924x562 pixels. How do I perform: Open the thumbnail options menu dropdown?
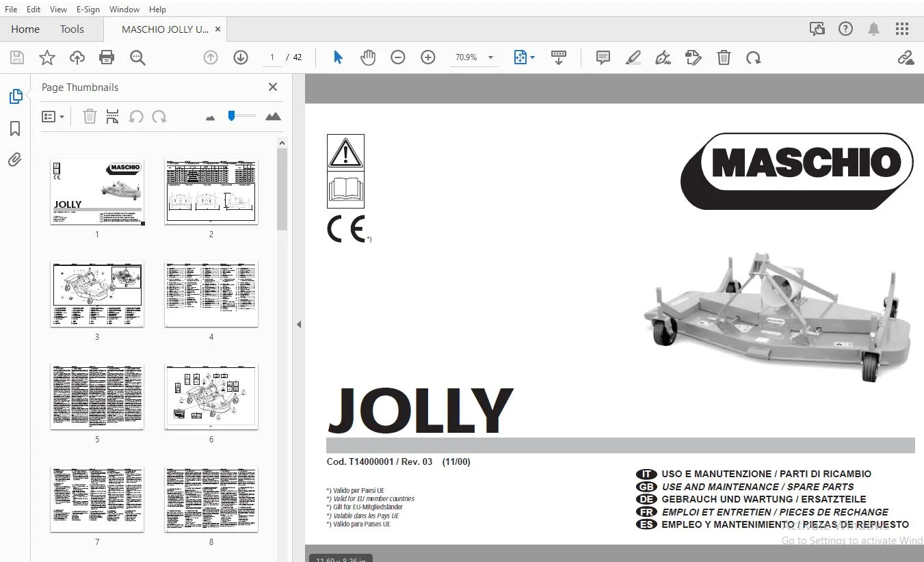[x=53, y=117]
